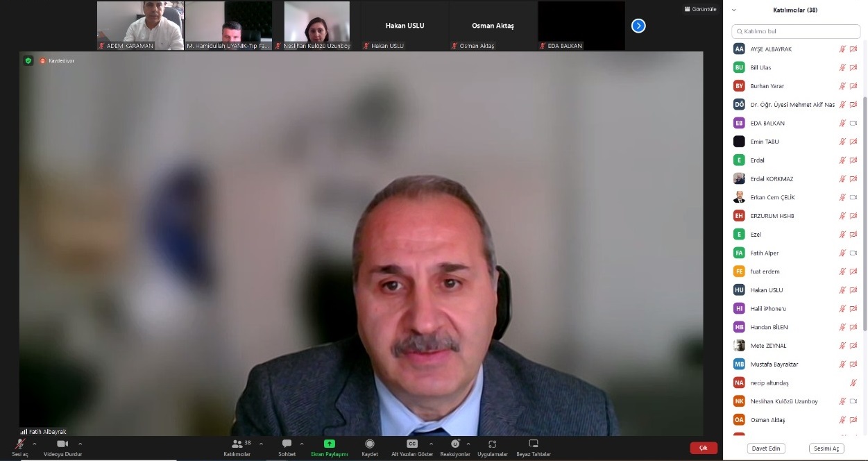
Task: Open the Görüntüle view menu
Action: coord(700,9)
